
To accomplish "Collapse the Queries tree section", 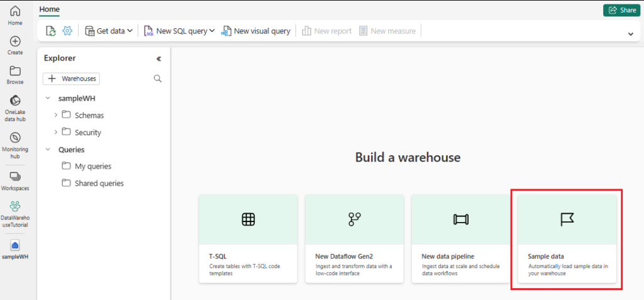I will pos(48,150).
